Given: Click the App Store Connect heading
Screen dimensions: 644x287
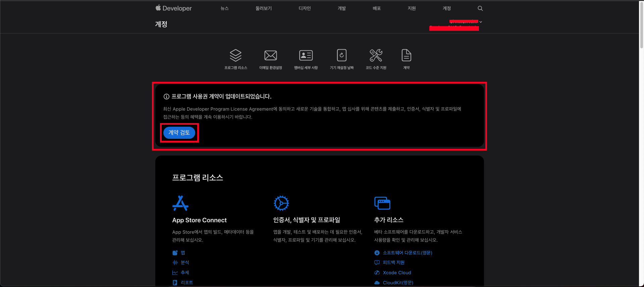Looking at the screenshot, I should pos(199,220).
